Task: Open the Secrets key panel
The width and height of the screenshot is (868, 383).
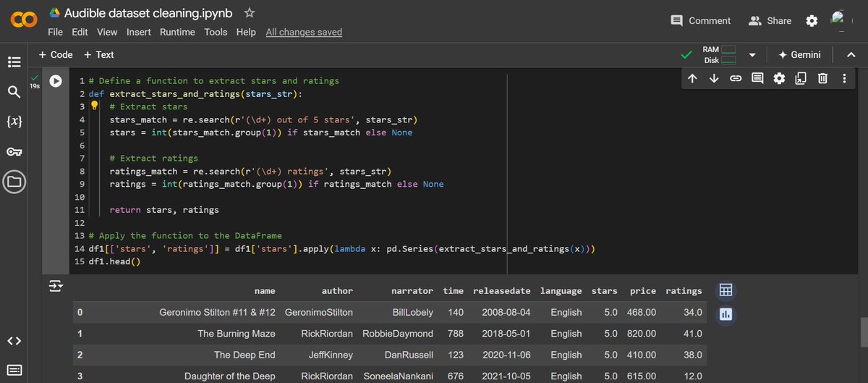Action: point(14,151)
